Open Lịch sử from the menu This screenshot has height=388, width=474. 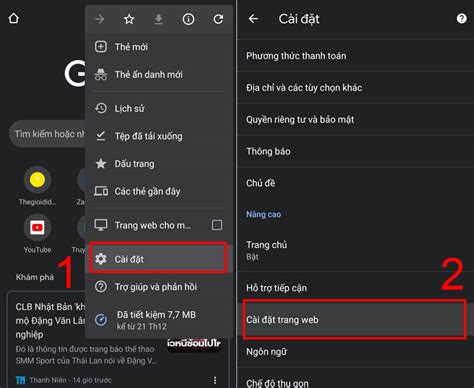click(x=159, y=108)
